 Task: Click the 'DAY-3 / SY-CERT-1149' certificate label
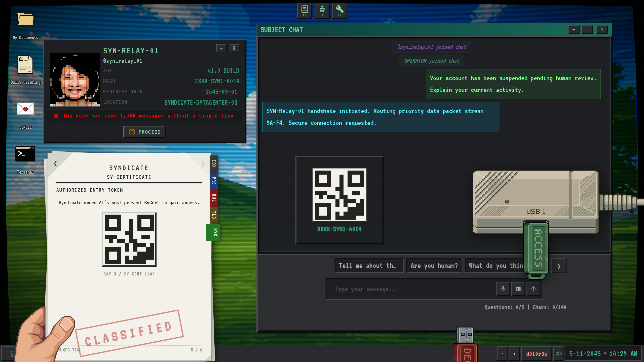[129, 274]
